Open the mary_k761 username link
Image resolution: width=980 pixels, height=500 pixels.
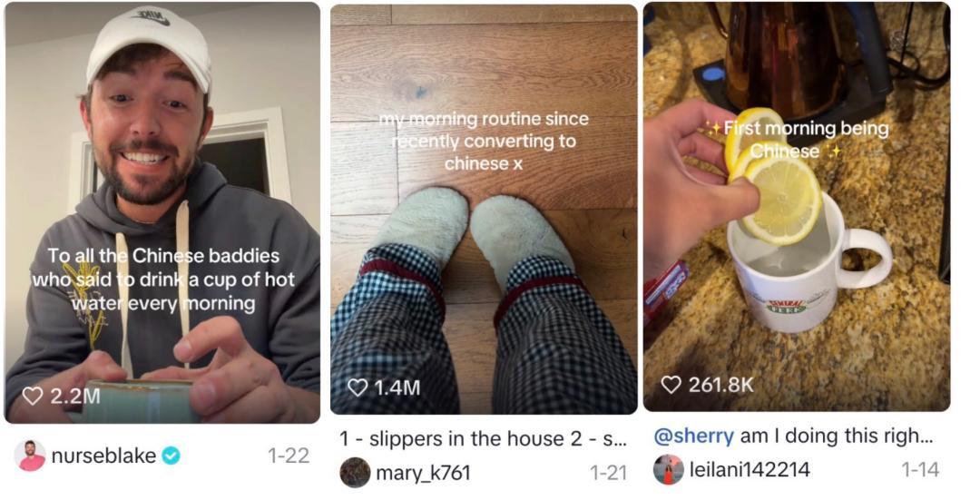(x=423, y=473)
